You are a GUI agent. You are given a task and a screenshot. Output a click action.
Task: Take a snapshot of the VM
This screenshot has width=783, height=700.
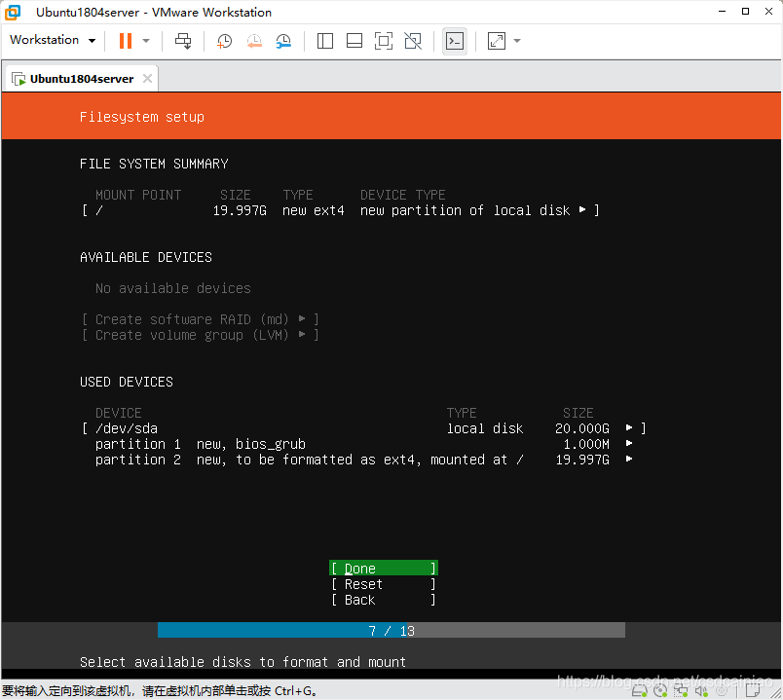(224, 41)
